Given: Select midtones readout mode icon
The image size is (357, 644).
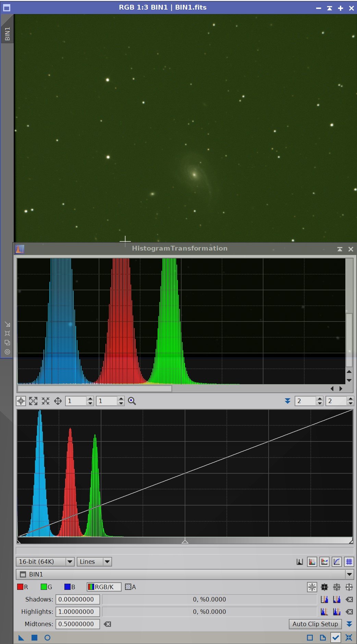Looking at the screenshot, I should click(x=337, y=587).
